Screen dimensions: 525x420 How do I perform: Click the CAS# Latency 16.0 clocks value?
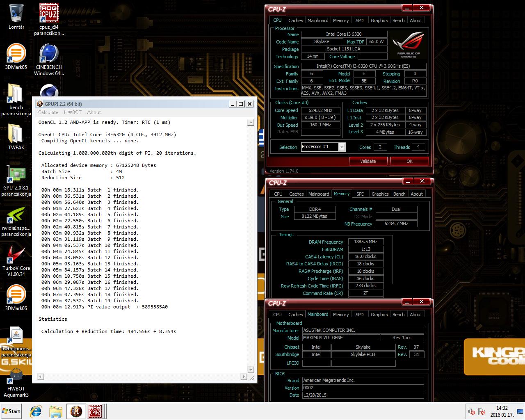point(366,257)
